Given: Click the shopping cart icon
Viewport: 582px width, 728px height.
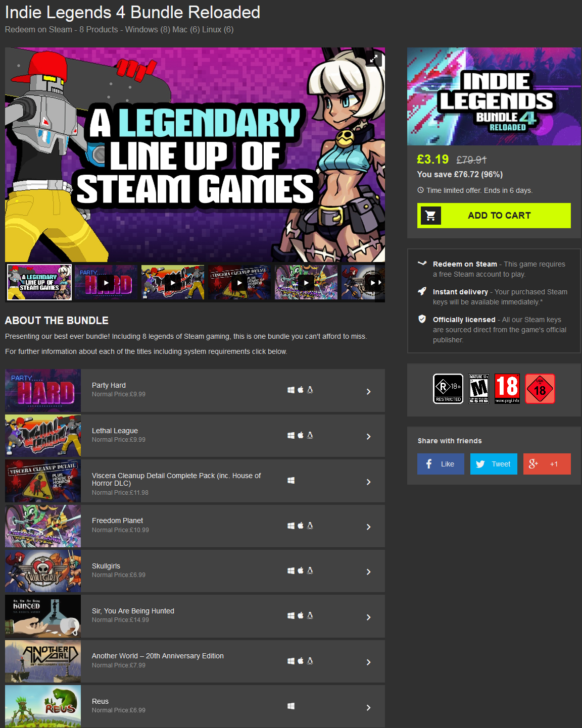Looking at the screenshot, I should [430, 216].
